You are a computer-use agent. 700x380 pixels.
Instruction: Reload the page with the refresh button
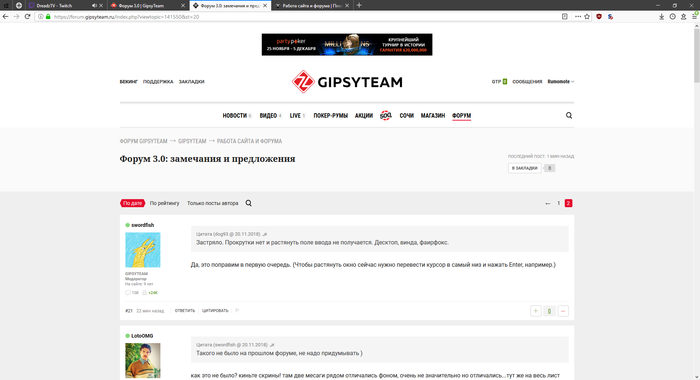click(x=27, y=17)
